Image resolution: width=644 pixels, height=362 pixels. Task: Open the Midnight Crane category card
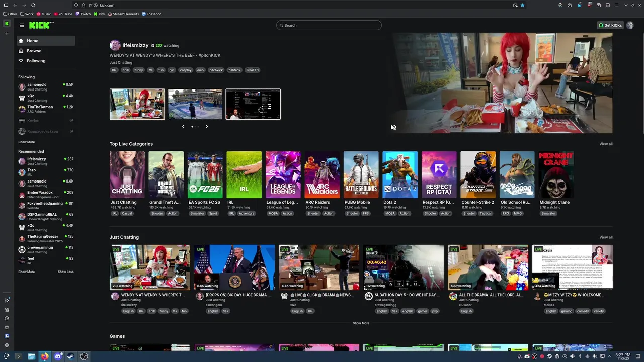click(x=556, y=175)
